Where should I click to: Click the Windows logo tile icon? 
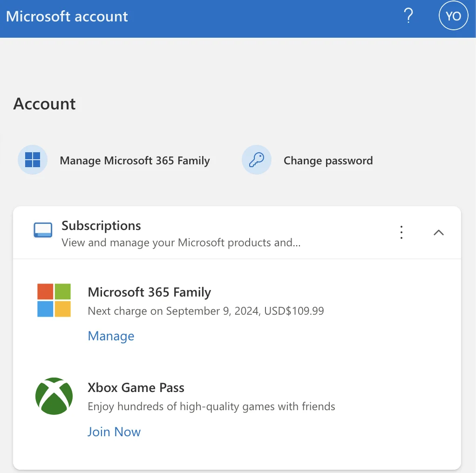click(x=33, y=160)
